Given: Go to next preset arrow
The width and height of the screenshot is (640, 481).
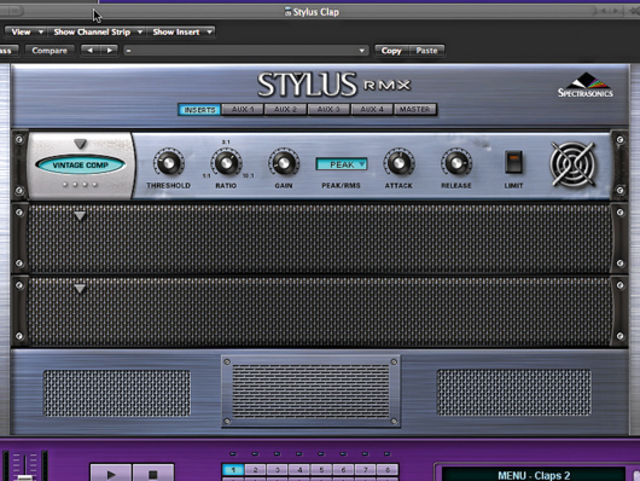Looking at the screenshot, I should pyautogui.click(x=109, y=51).
